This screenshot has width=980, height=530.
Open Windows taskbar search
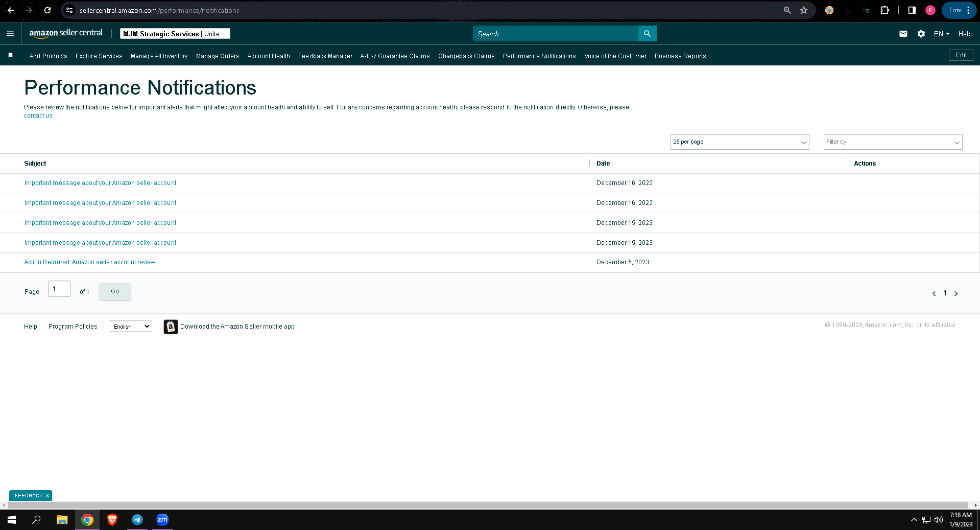pos(36,520)
